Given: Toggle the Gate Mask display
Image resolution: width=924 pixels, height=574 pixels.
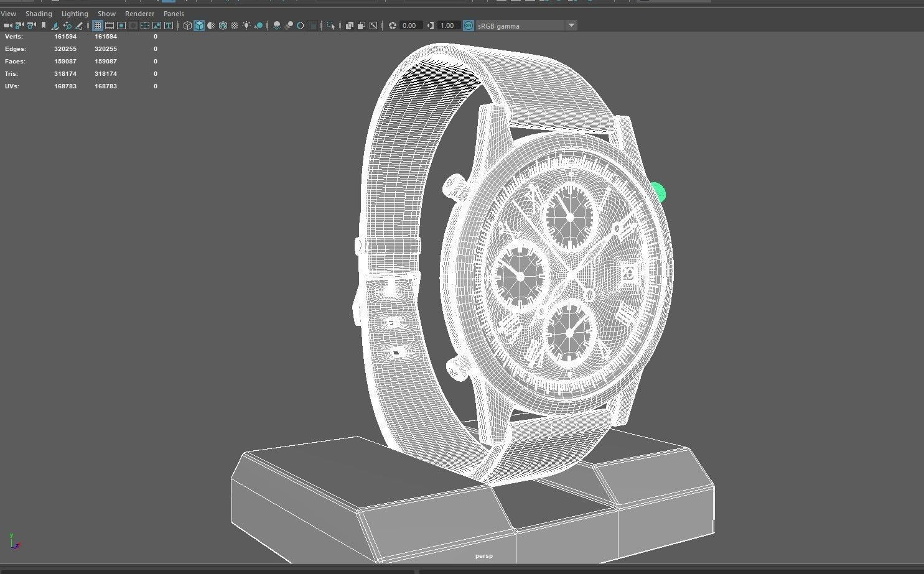Looking at the screenshot, I should 133,25.
